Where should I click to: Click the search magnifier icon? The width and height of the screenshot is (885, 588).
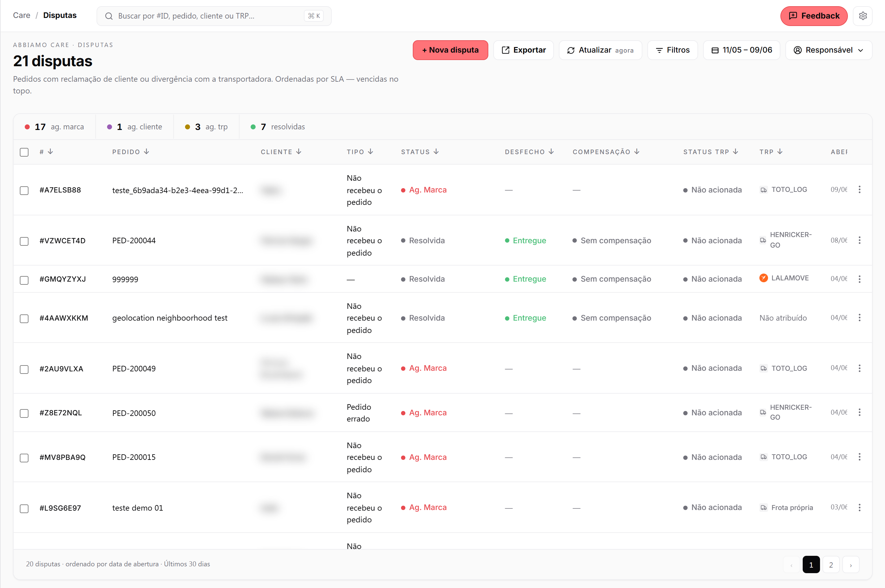(109, 16)
